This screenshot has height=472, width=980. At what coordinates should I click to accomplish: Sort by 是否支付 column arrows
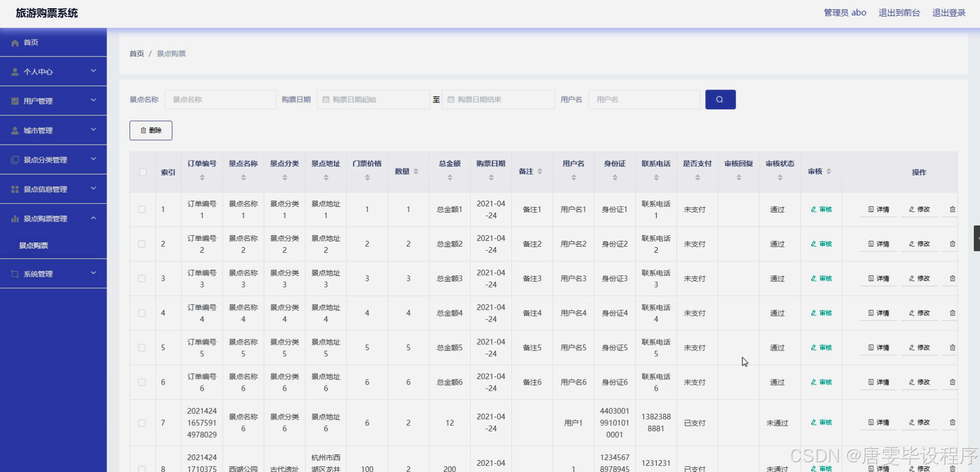(x=698, y=178)
